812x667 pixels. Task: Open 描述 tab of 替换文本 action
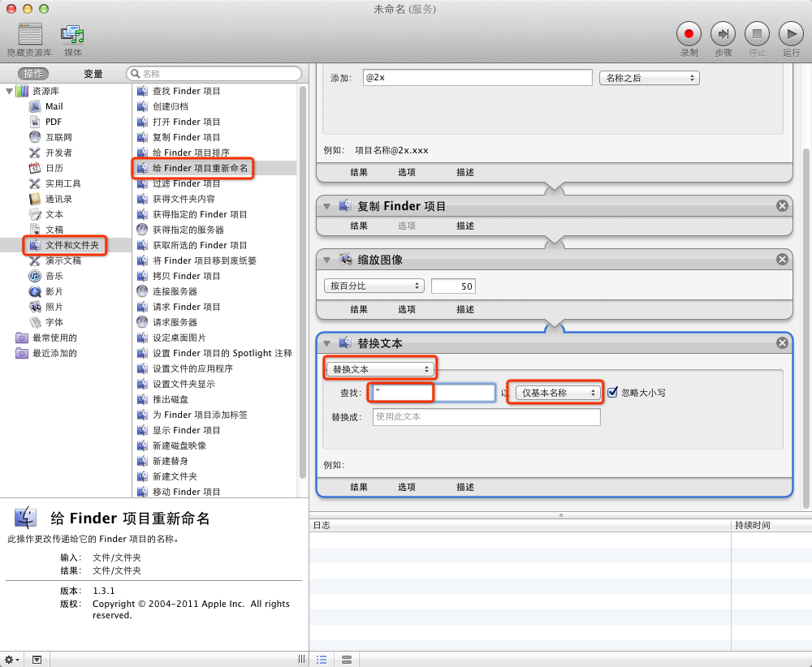click(x=465, y=487)
